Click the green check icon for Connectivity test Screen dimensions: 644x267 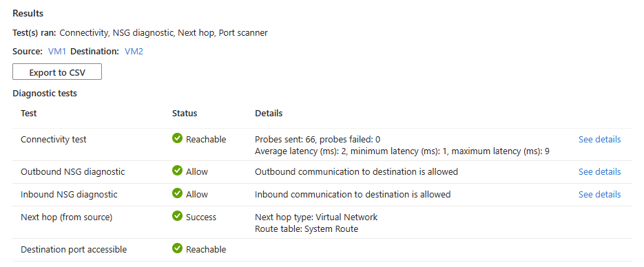point(177,138)
